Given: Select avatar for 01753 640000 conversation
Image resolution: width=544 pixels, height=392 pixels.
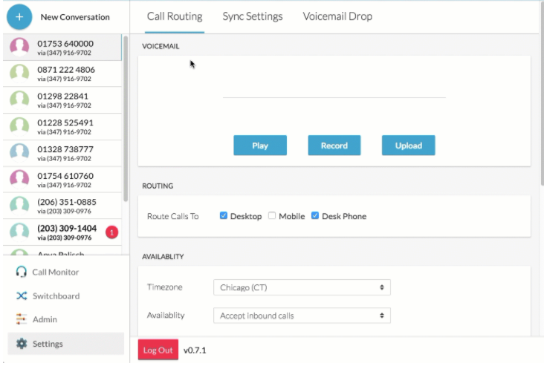Looking at the screenshot, I should click(19, 48).
